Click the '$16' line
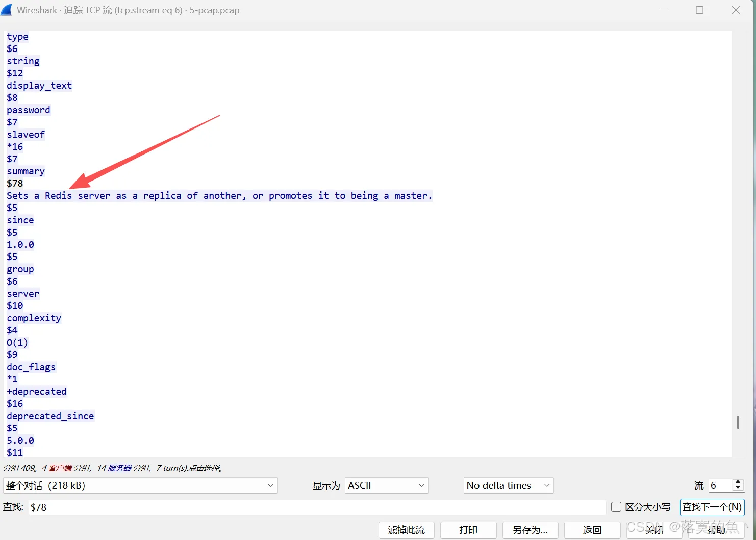 tap(15, 404)
